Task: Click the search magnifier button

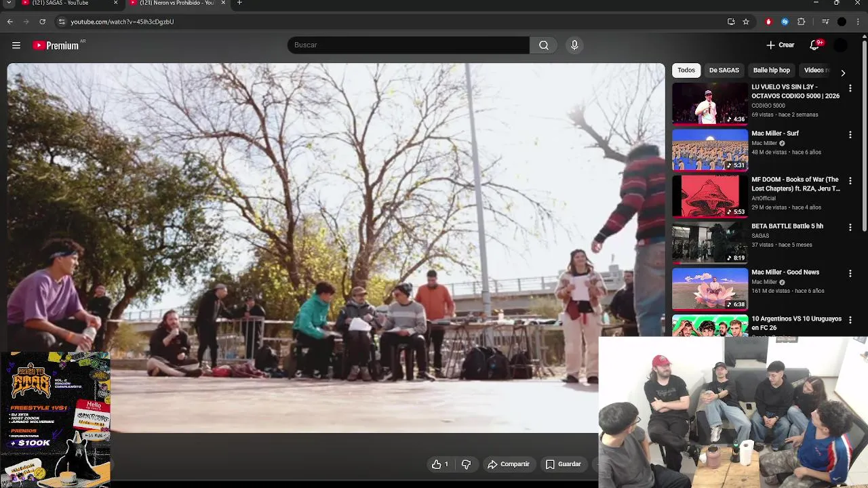Action: point(544,45)
